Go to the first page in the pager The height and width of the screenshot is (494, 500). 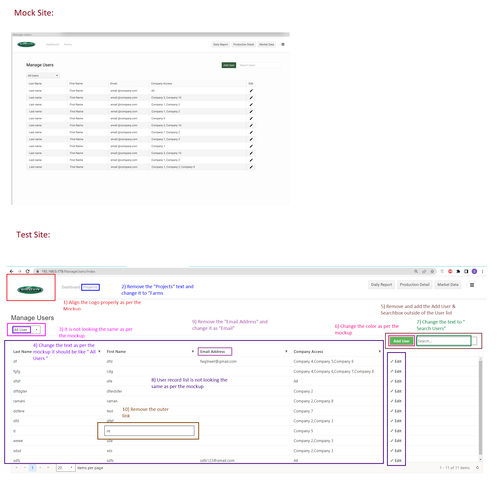point(16,468)
